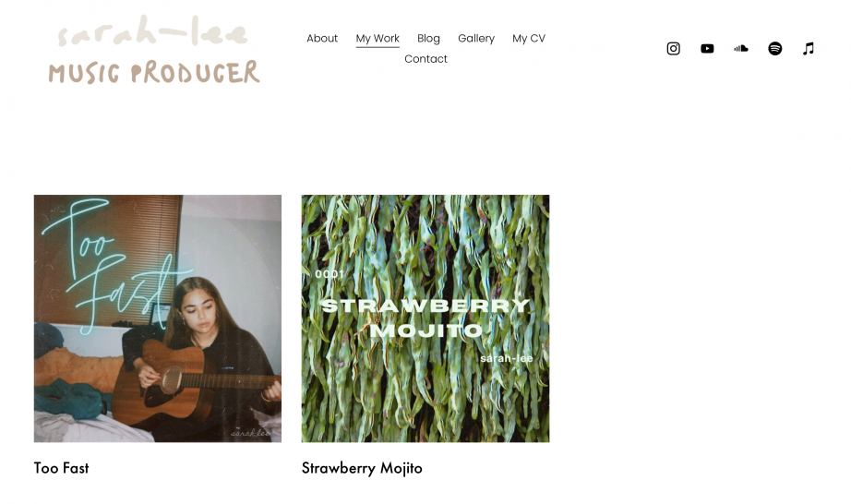The image size is (851, 504).
Task: Click the sarah-lee Music Producer logo
Action: 154,49
